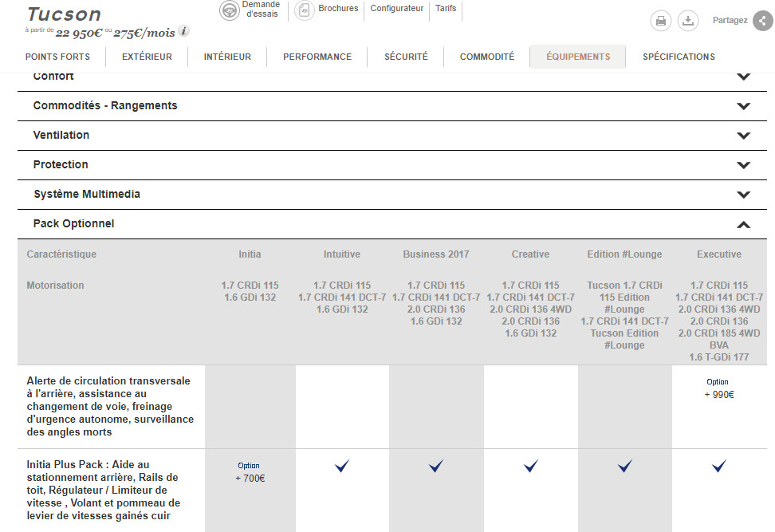The image size is (775, 532).
Task: Click the 1.7 CRDi 141 DCT-7 under Intuitive
Action: point(342,298)
